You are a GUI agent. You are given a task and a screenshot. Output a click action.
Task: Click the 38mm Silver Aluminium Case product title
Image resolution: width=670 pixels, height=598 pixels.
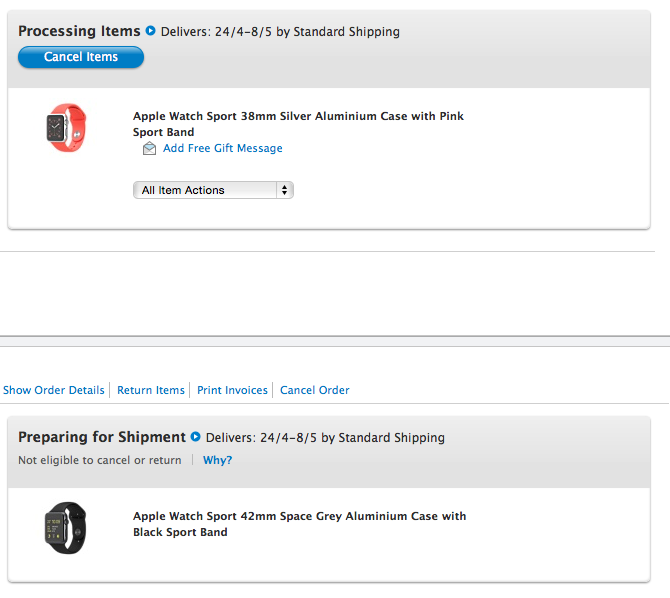pyautogui.click(x=298, y=124)
